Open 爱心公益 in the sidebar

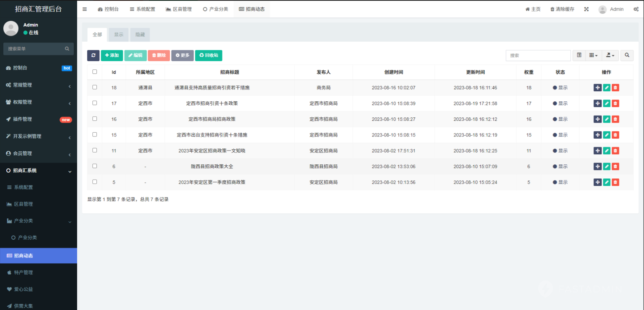click(x=38, y=289)
